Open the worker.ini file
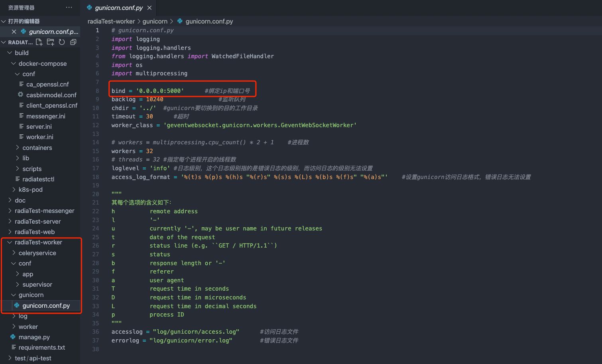The image size is (602, 364). (39, 137)
